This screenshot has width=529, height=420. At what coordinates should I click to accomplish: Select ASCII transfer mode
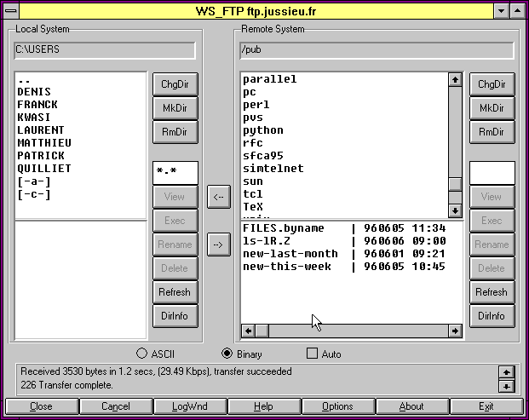point(142,354)
